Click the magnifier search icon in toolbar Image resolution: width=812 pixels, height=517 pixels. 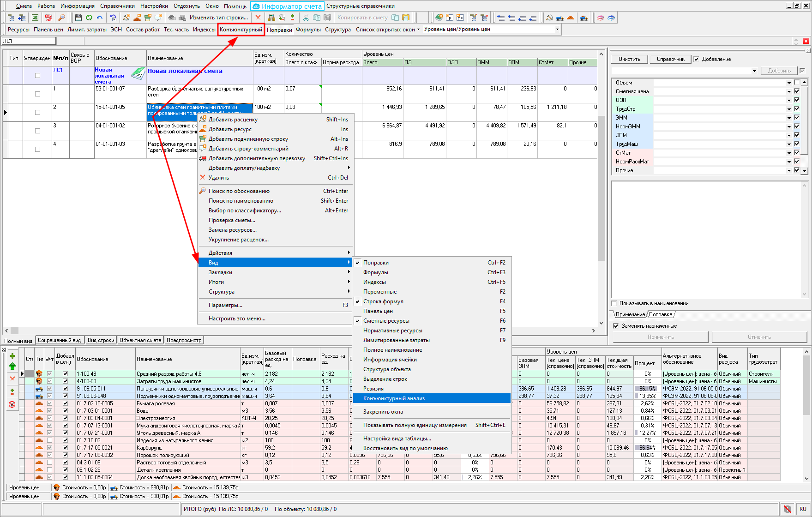pyautogui.click(x=61, y=18)
